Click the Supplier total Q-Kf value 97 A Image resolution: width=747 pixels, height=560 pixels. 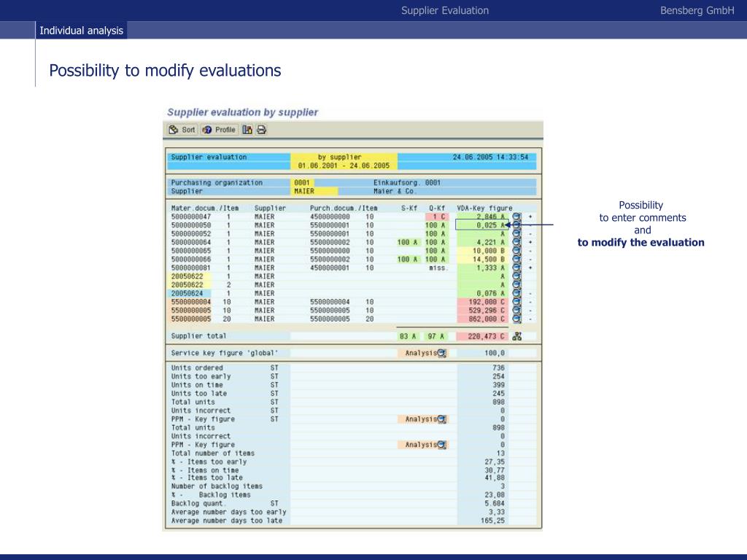click(x=436, y=336)
